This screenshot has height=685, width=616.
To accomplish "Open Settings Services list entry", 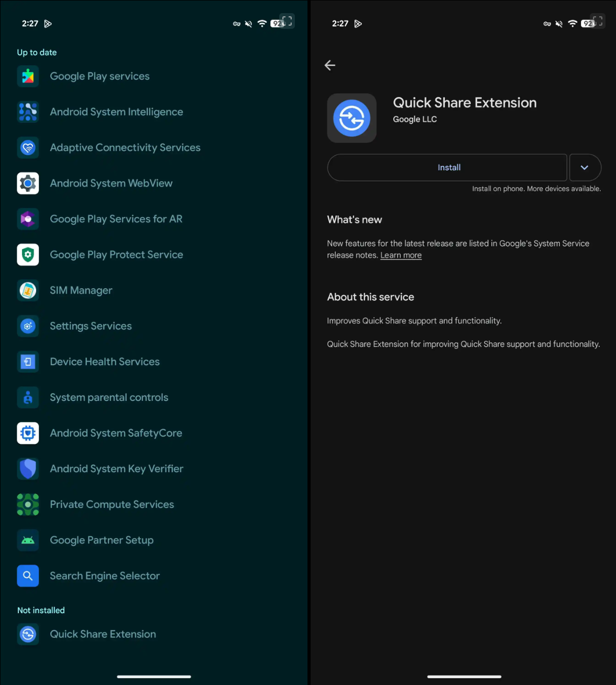I will 91,326.
